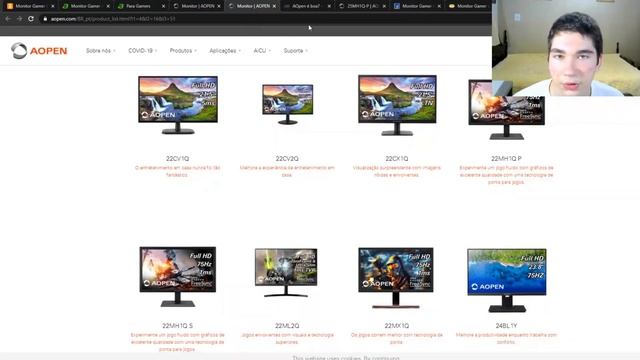Click the padlock site info icon
640x360 pixels.
click(x=45, y=19)
